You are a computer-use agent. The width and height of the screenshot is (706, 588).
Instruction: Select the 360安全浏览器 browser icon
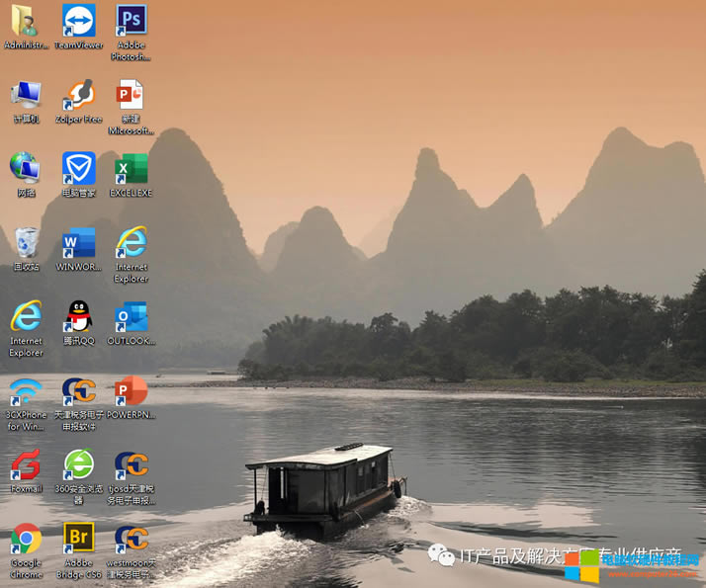(x=78, y=464)
